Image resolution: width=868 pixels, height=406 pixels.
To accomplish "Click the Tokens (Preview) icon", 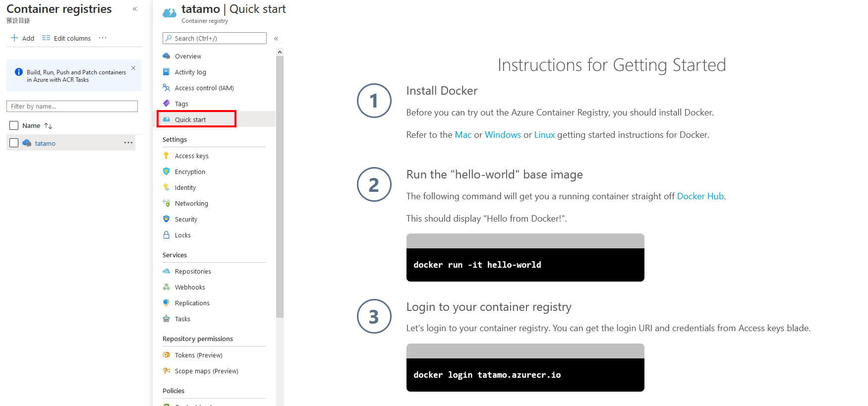I will pyautogui.click(x=167, y=355).
